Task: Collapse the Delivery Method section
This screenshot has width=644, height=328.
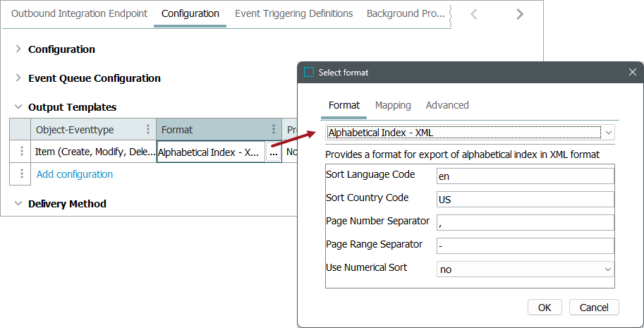Action: tap(18, 204)
